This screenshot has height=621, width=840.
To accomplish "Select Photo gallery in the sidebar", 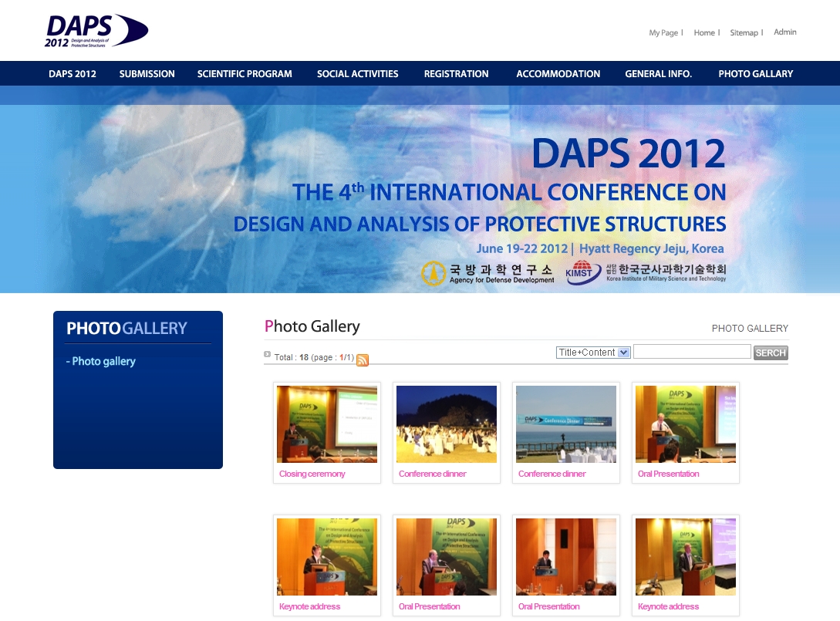I will (103, 361).
